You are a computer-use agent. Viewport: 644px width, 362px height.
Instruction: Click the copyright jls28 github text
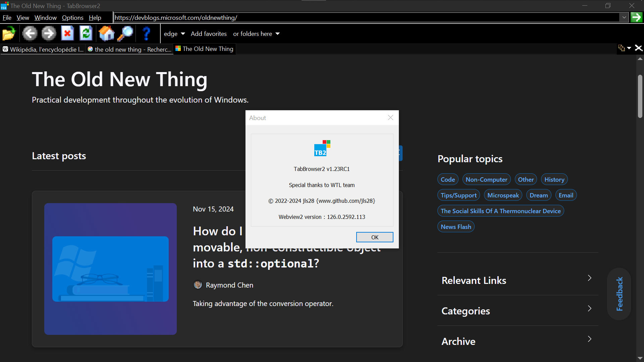(x=322, y=201)
